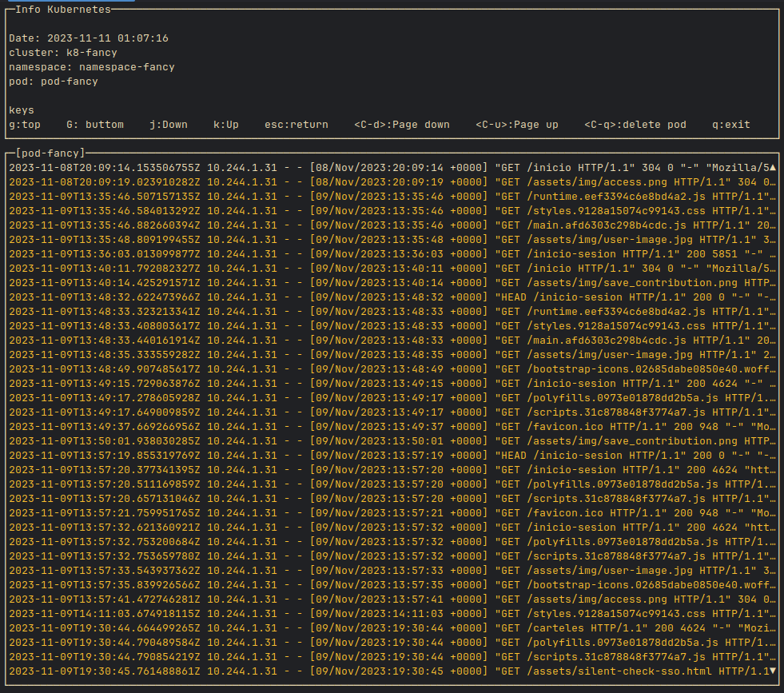Viewport: 784px width, 693px height.
Task: Select log line timestamped 2023-11-09T13:35:46.507157135Z
Action: coord(392,197)
